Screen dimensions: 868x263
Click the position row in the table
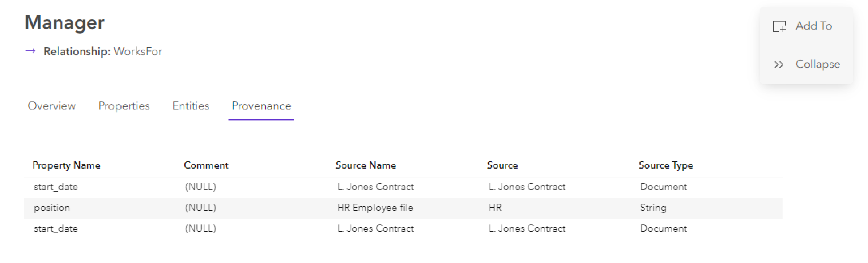tap(52, 208)
